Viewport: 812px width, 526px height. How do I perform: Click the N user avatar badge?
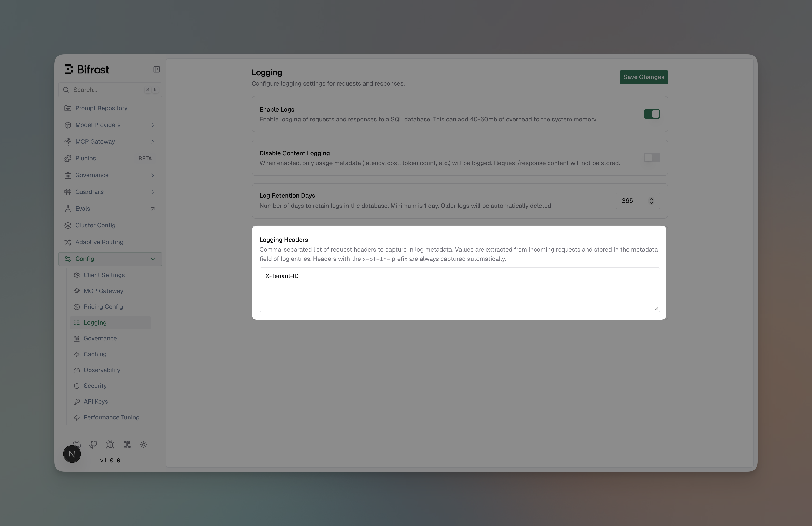click(72, 454)
